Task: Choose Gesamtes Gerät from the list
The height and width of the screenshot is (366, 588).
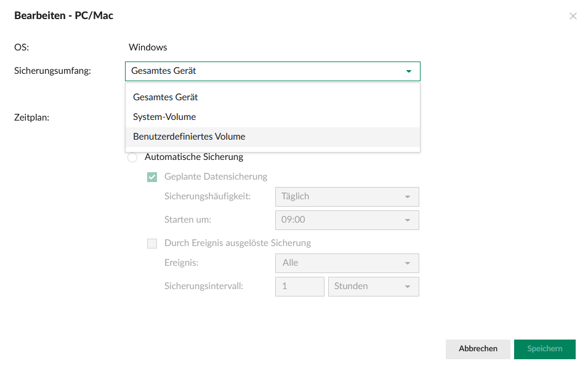Action: (166, 97)
